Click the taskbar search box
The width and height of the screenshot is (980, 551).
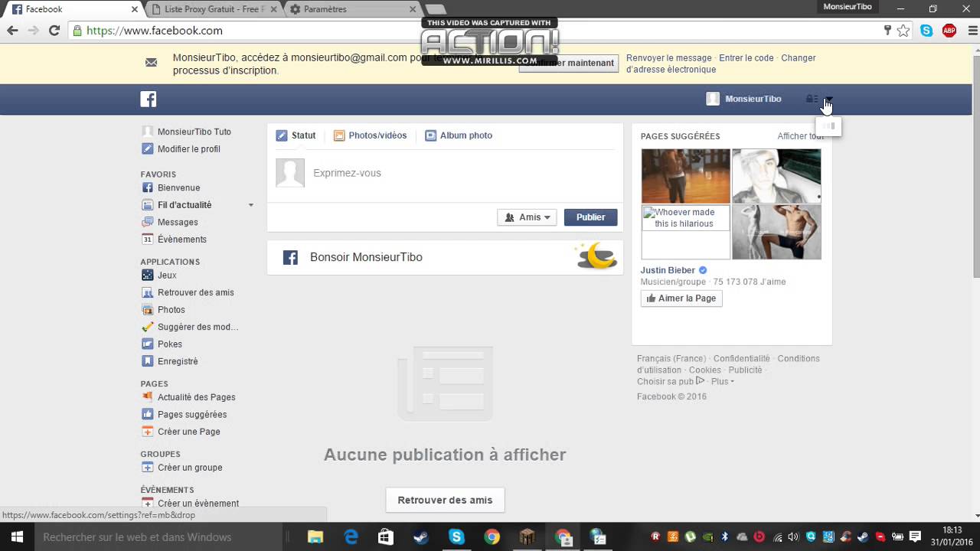point(158,537)
